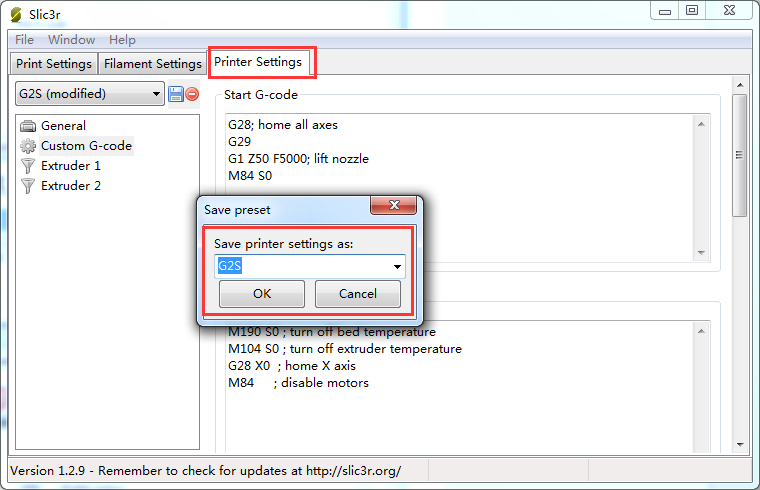Screen dimensions: 760x490
Task: Click Cancel in Save preset dialog
Action: pyautogui.click(x=358, y=294)
